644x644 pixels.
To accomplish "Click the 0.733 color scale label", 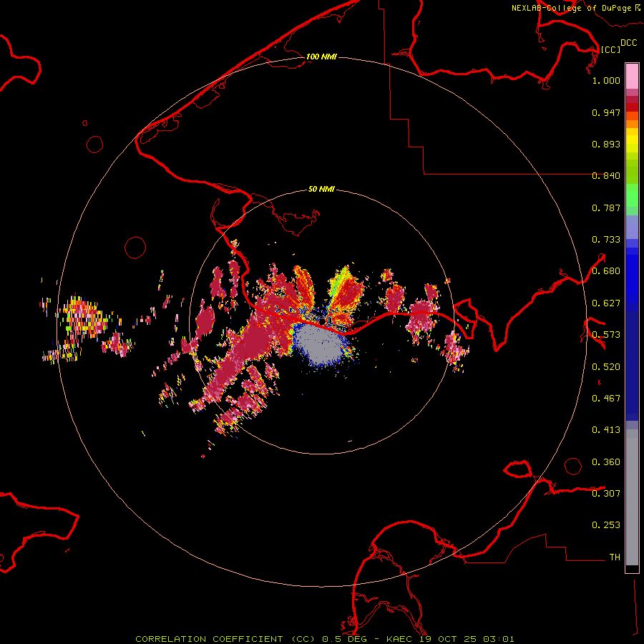I will click(606, 240).
